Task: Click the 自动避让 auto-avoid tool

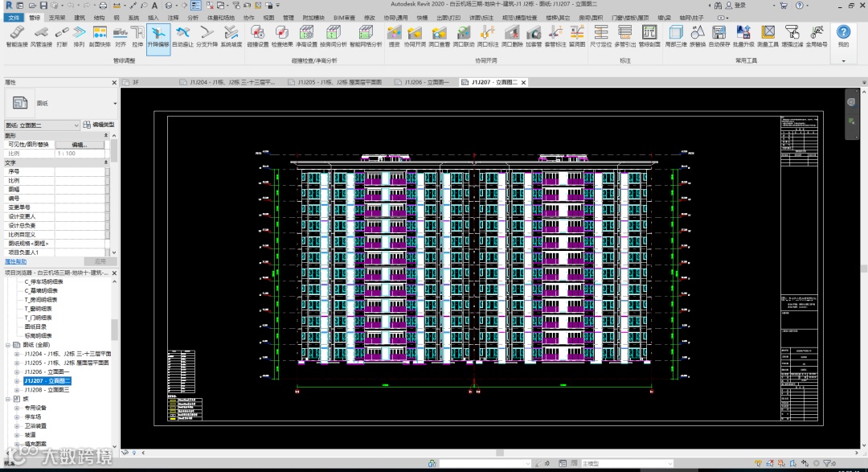Action: (182, 37)
